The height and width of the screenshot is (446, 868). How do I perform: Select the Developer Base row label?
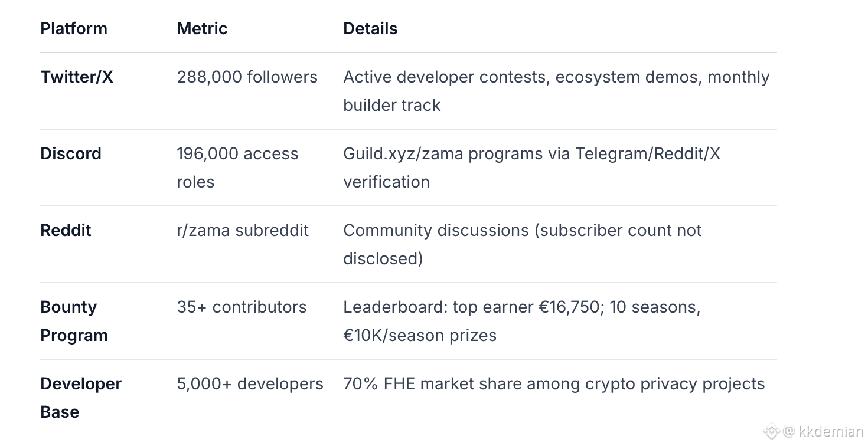click(x=81, y=398)
